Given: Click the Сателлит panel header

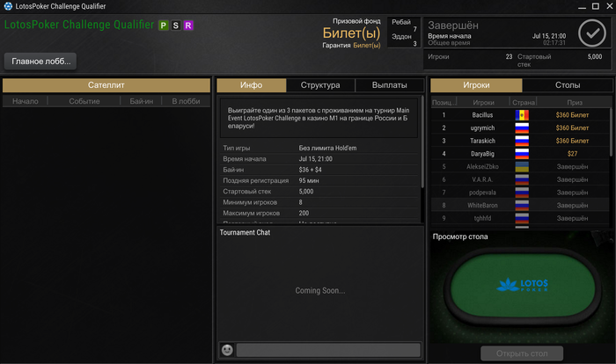Looking at the screenshot, I should [106, 85].
